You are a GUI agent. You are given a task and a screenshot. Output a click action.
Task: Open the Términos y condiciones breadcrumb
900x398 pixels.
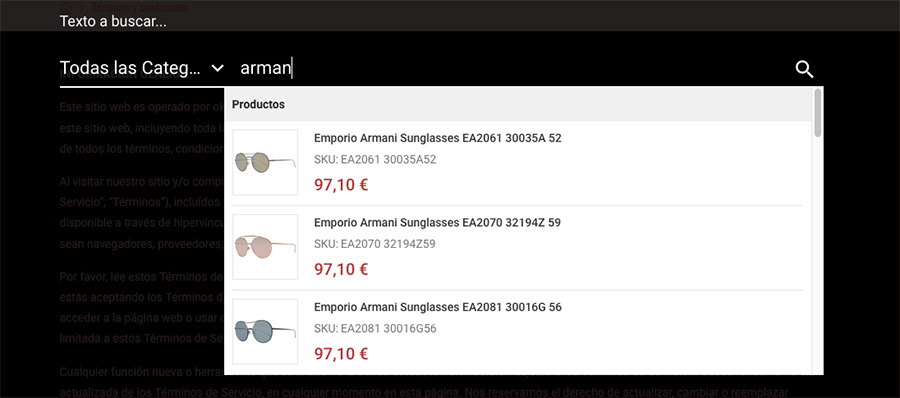139,7
